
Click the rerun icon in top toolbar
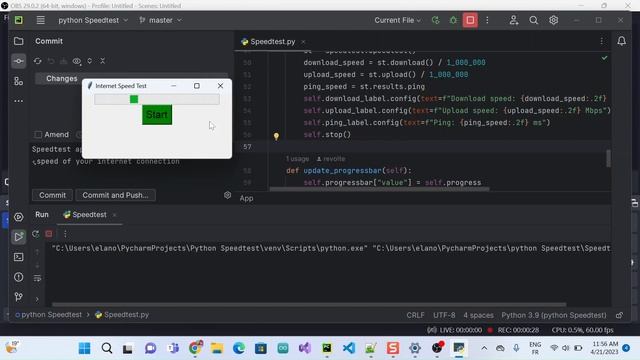(x=436, y=20)
